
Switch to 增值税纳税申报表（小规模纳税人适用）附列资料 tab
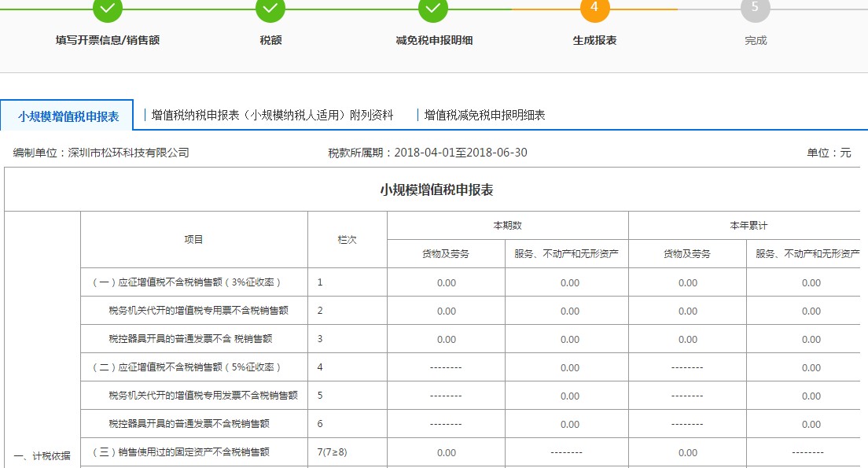(x=273, y=114)
